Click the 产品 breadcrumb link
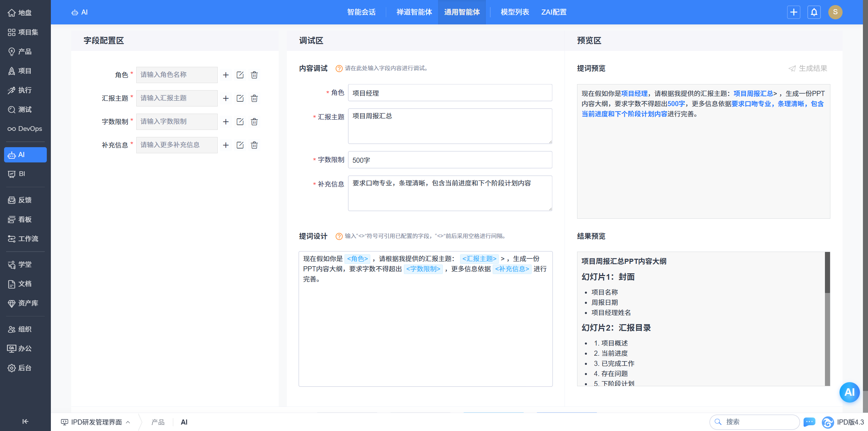 click(158, 422)
